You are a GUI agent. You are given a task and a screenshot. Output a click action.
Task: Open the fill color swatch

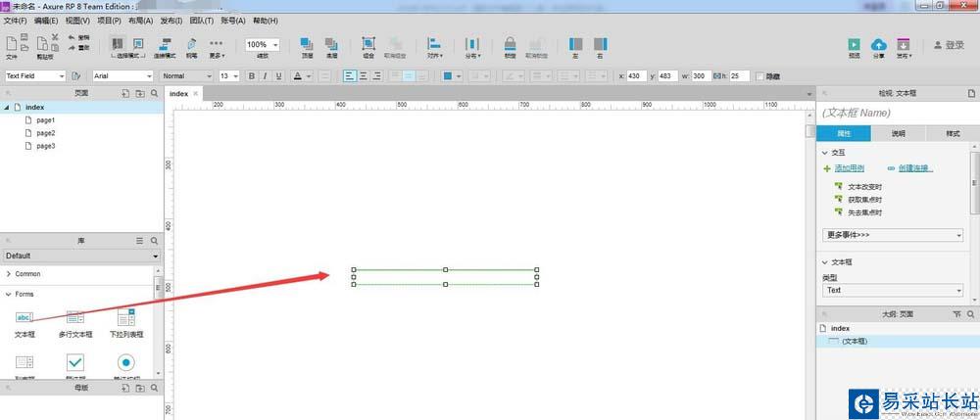coord(448,76)
